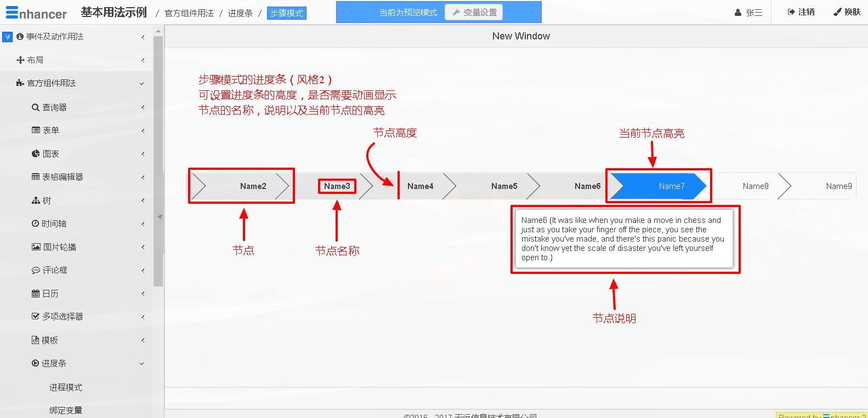Image resolution: width=868 pixels, height=418 pixels.
Task: Click the 换肤 skin change button
Action: [847, 12]
